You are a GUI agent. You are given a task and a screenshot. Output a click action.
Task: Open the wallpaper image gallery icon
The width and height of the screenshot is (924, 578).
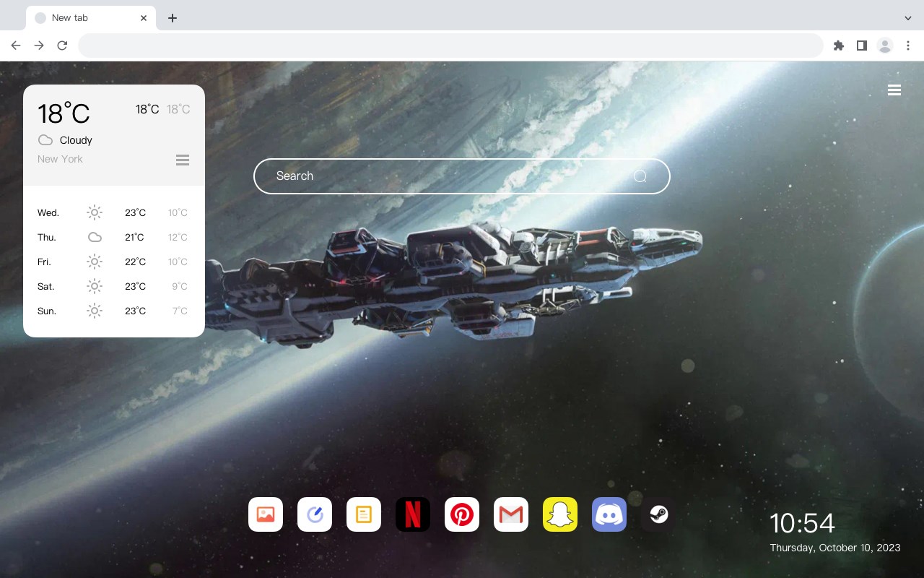pos(266,514)
